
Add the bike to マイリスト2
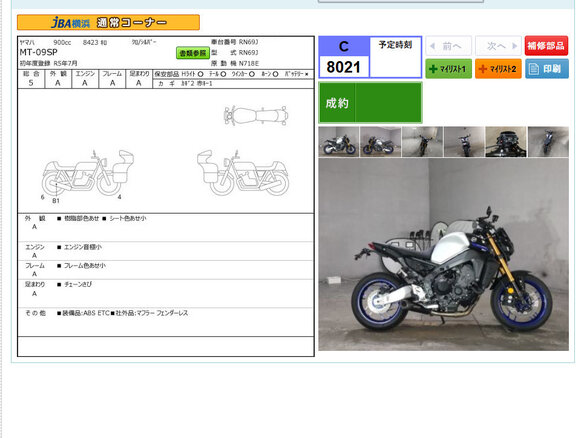498,69
